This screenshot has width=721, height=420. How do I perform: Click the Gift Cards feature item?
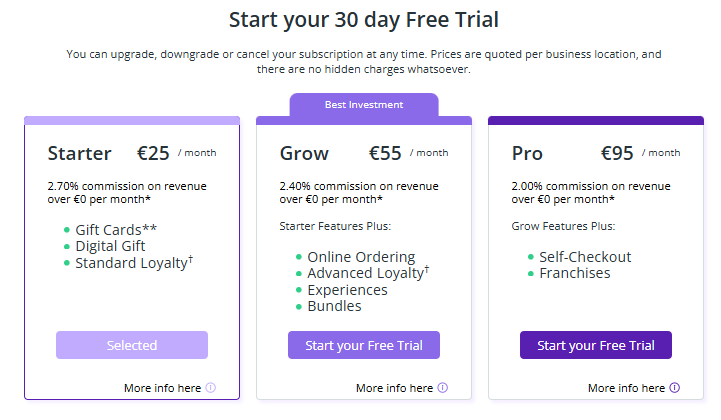(x=116, y=229)
